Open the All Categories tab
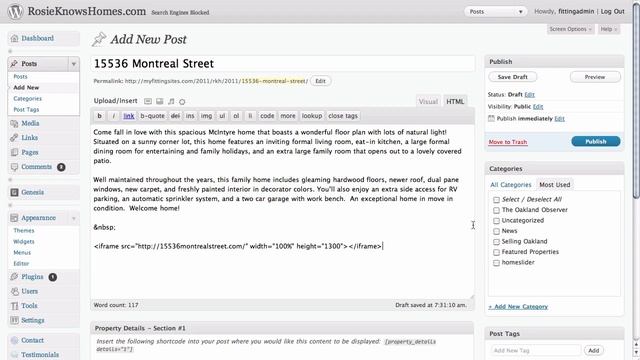Image resolution: width=640 pixels, height=360 pixels. 511,185
